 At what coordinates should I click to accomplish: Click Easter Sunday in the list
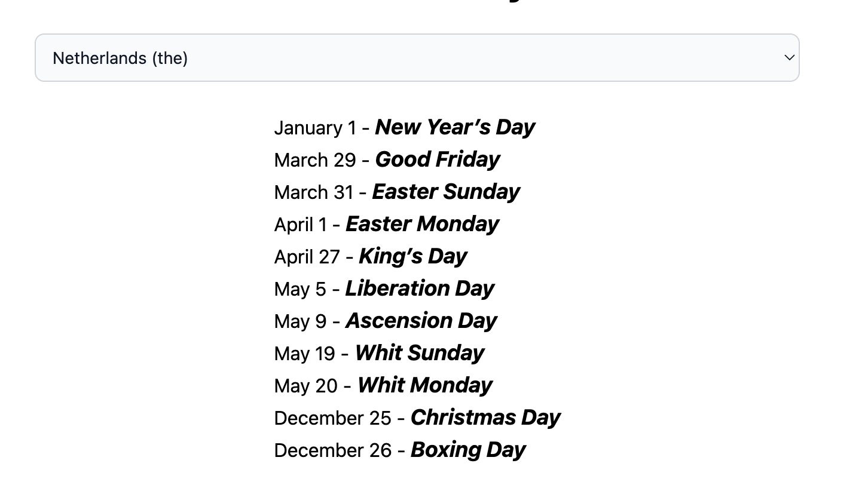point(446,192)
